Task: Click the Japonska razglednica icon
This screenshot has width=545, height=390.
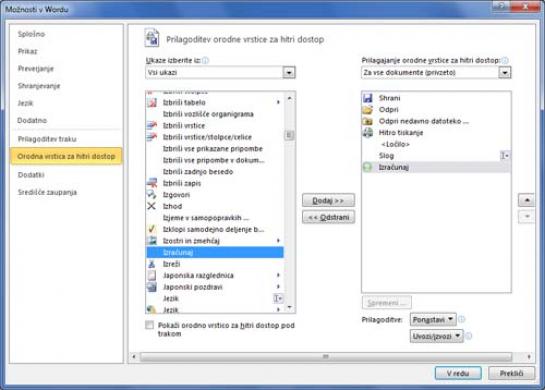Action: 152,275
